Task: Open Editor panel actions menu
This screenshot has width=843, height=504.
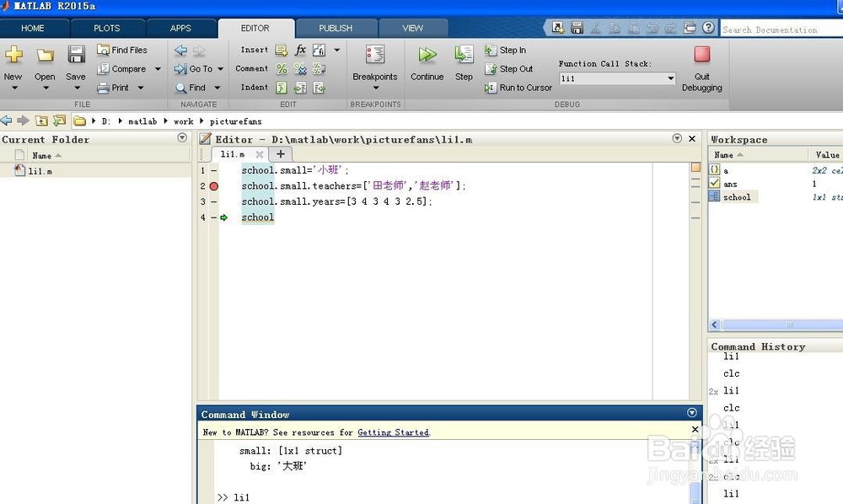Action: click(x=677, y=138)
